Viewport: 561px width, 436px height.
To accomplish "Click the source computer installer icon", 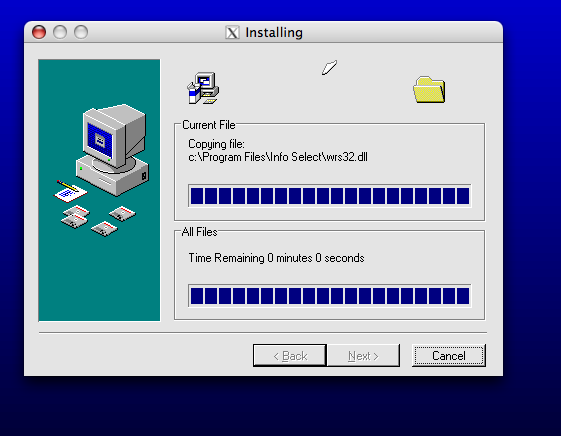I will [203, 88].
